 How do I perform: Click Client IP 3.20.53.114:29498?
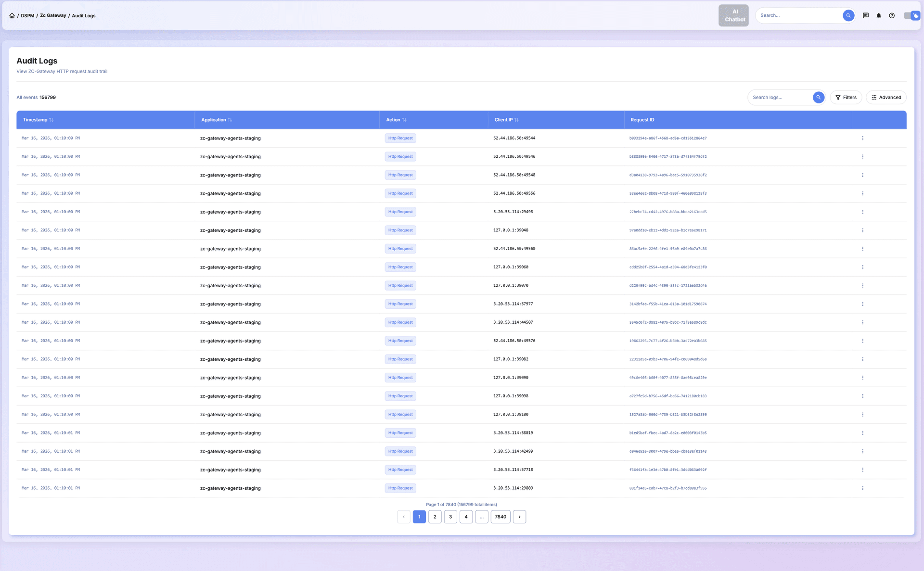513,212
